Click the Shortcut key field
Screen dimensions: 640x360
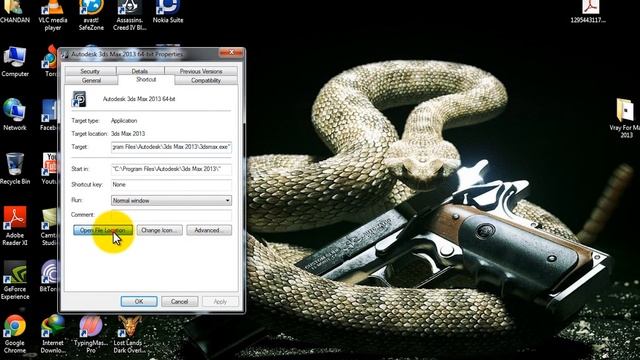point(171,185)
